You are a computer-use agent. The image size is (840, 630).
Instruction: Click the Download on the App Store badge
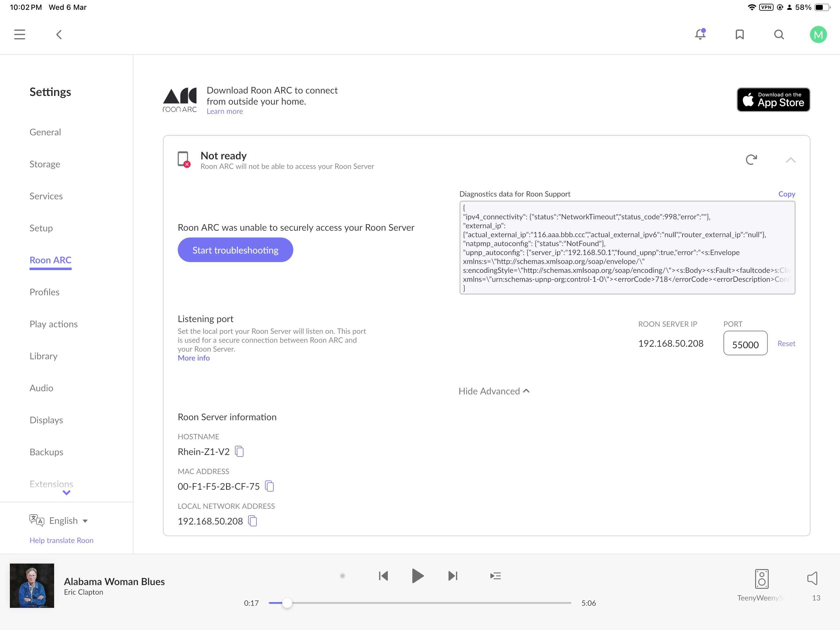pos(773,100)
